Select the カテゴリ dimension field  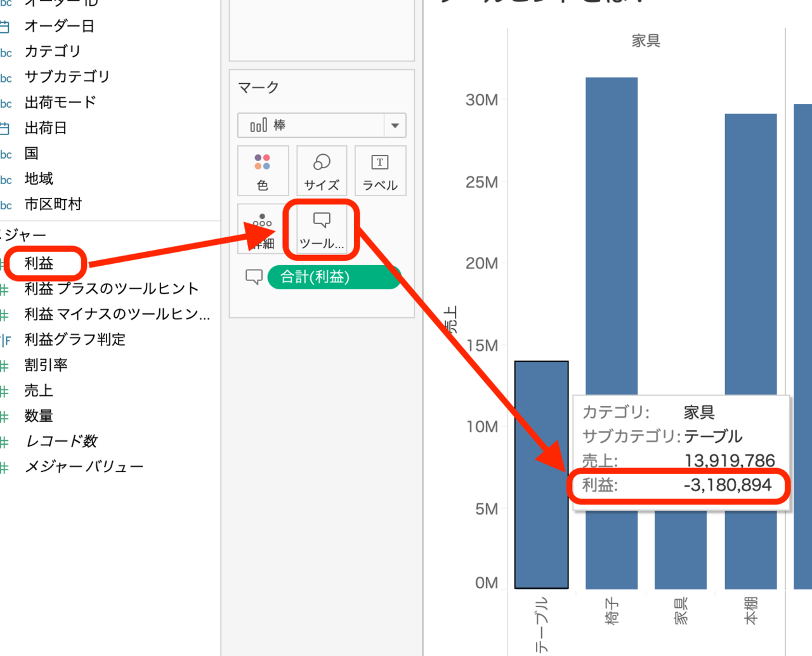pyautogui.click(x=53, y=51)
